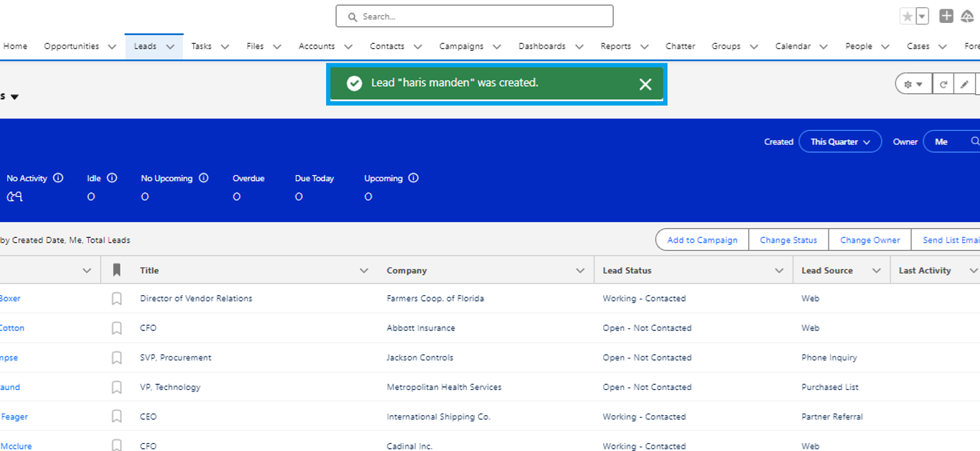Bookmark the Farmers Coop. of Florida lead row
Viewport: 980px width, 451px height.
point(116,298)
